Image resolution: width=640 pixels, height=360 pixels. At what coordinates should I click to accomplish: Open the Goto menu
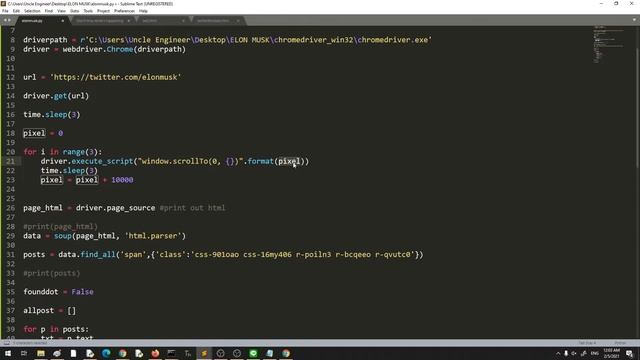point(75,11)
